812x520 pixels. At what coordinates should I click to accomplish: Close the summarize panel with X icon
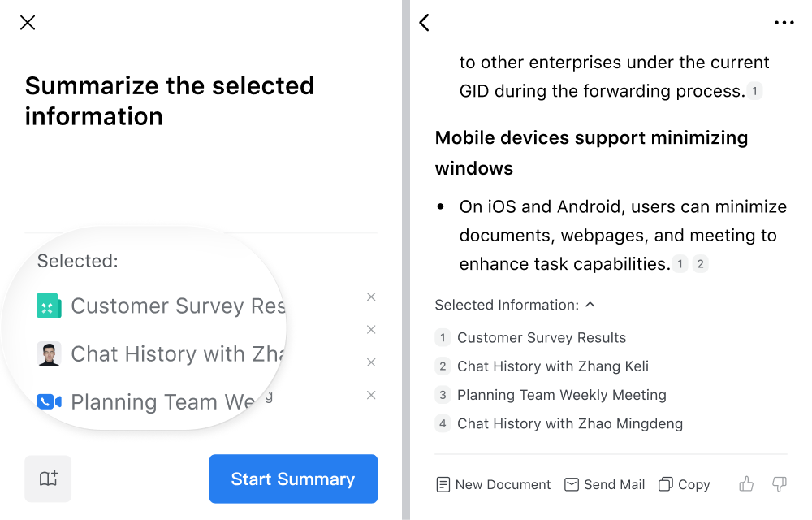click(x=28, y=22)
